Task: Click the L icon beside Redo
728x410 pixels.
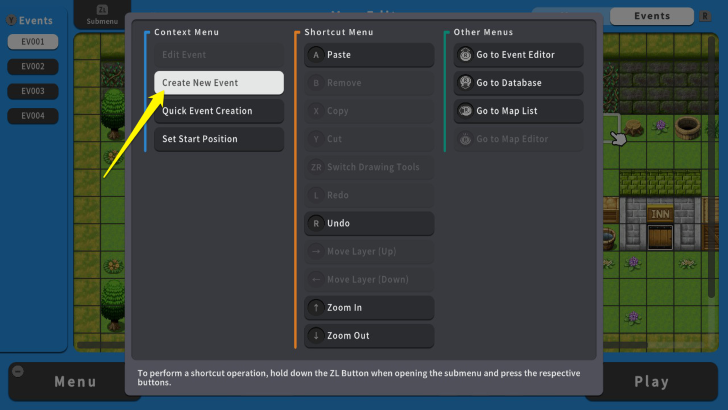Action: [x=316, y=195]
